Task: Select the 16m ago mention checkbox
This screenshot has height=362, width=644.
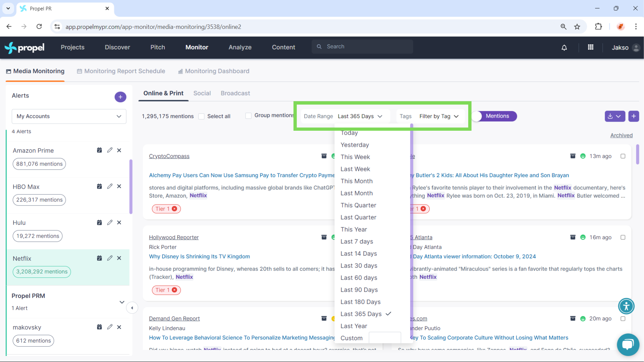Action: click(x=623, y=237)
